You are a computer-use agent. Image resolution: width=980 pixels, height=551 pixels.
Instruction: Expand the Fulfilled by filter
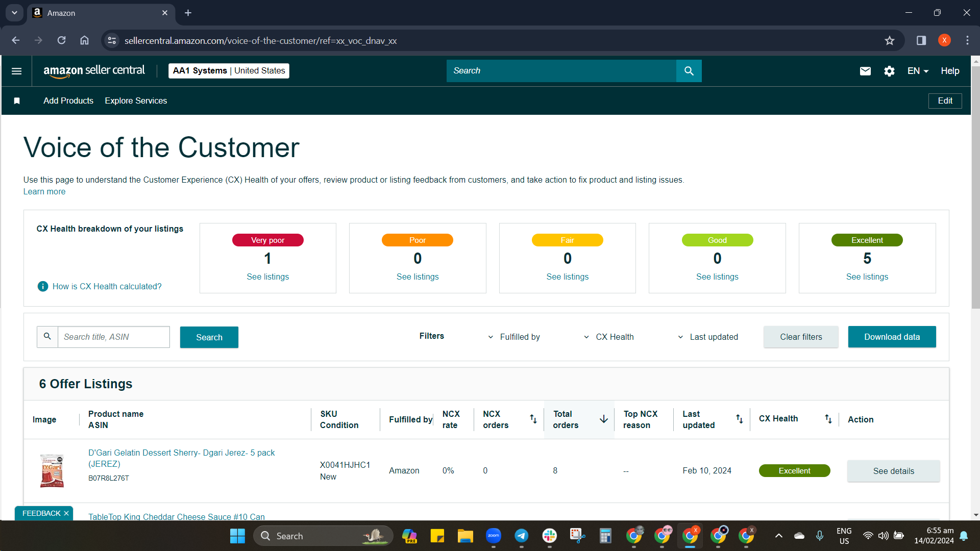coord(513,337)
